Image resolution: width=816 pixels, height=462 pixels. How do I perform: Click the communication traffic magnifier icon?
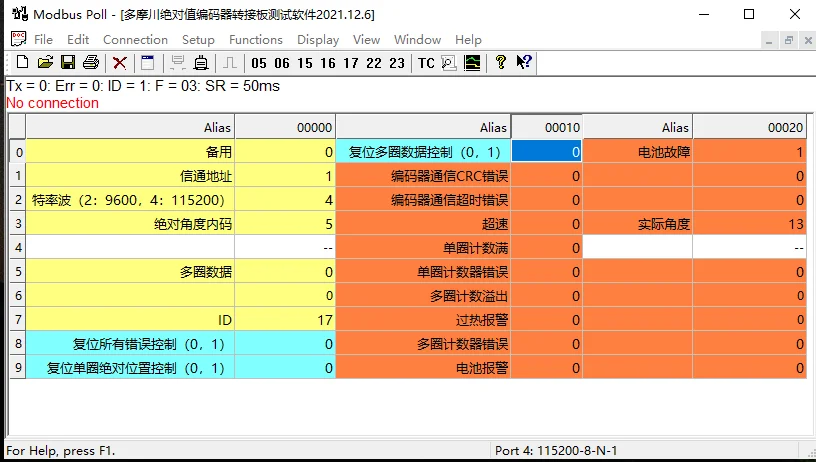click(x=449, y=63)
